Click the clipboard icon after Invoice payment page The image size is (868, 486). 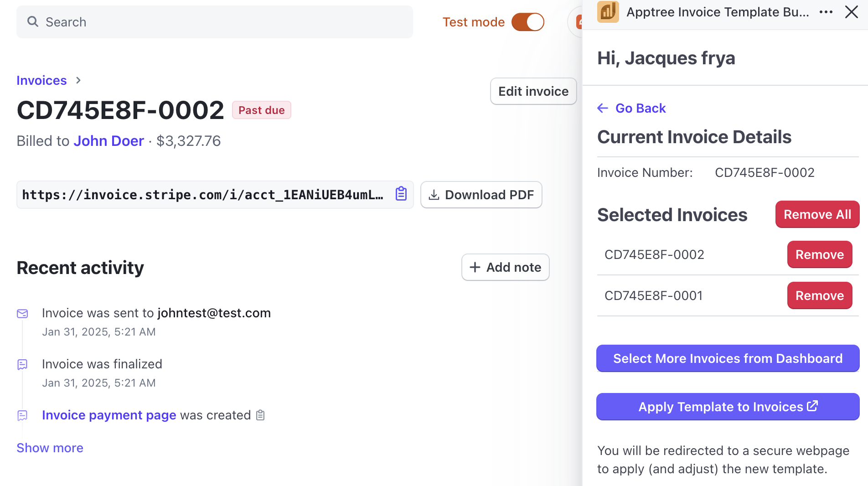coord(260,415)
